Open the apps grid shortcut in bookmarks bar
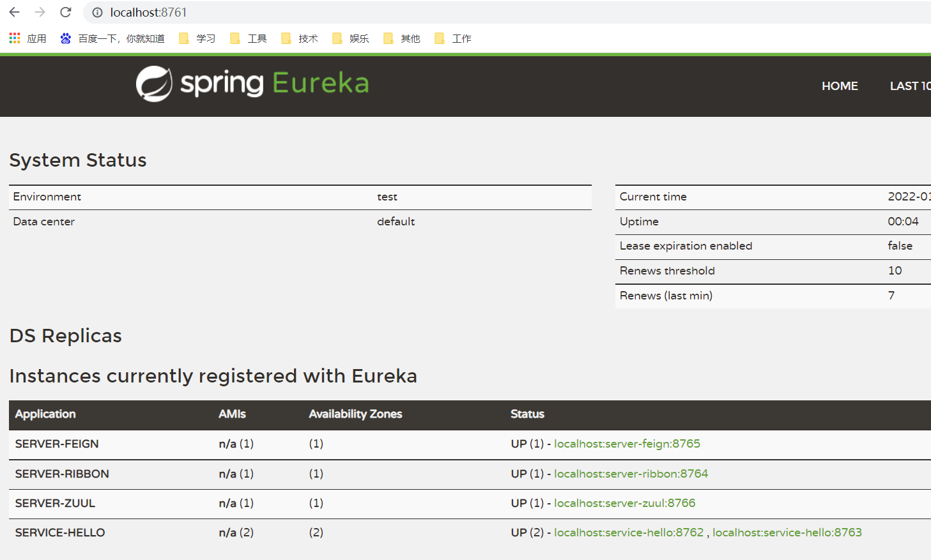Viewport: 931px width, 560px height. pos(27,38)
